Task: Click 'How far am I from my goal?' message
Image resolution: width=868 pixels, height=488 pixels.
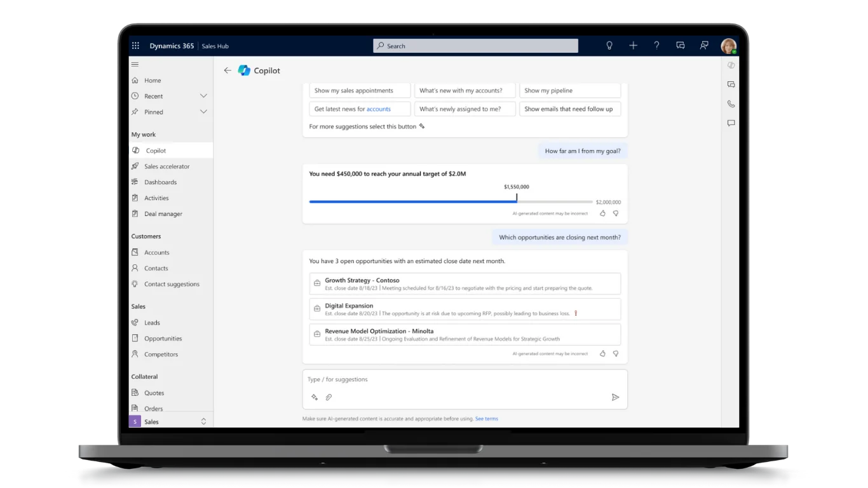Action: click(x=583, y=151)
